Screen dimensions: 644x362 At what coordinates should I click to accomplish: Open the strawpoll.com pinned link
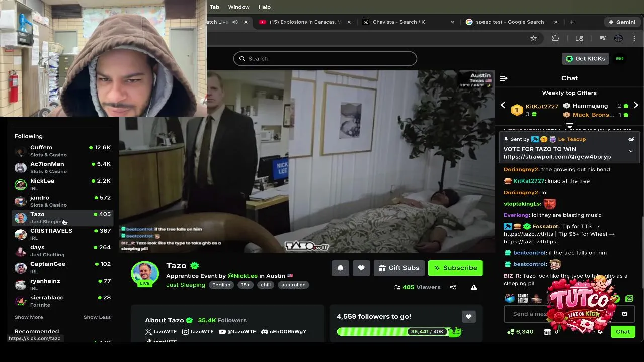pos(557,157)
